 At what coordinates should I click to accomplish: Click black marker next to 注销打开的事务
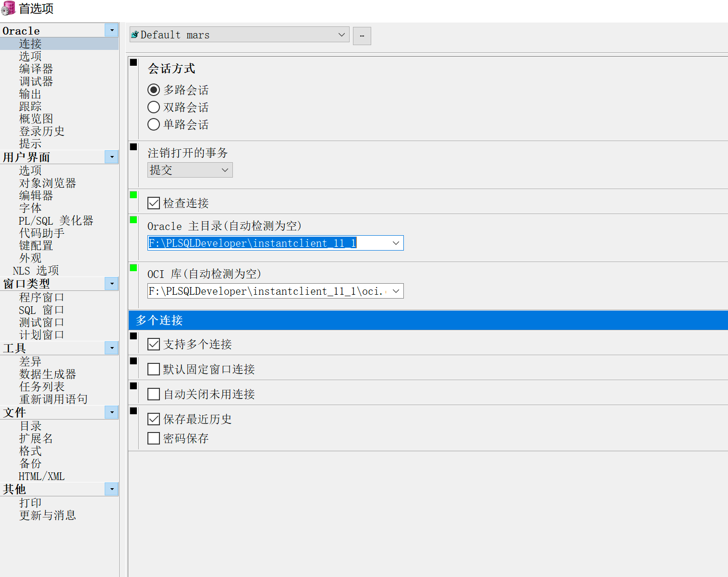[x=133, y=147]
